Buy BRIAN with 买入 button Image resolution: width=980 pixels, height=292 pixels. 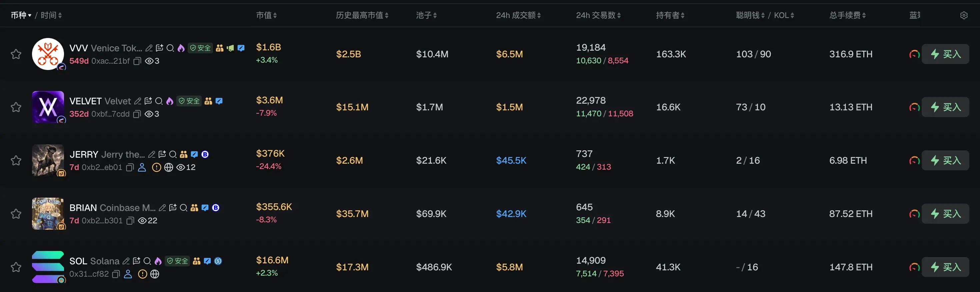(945, 214)
